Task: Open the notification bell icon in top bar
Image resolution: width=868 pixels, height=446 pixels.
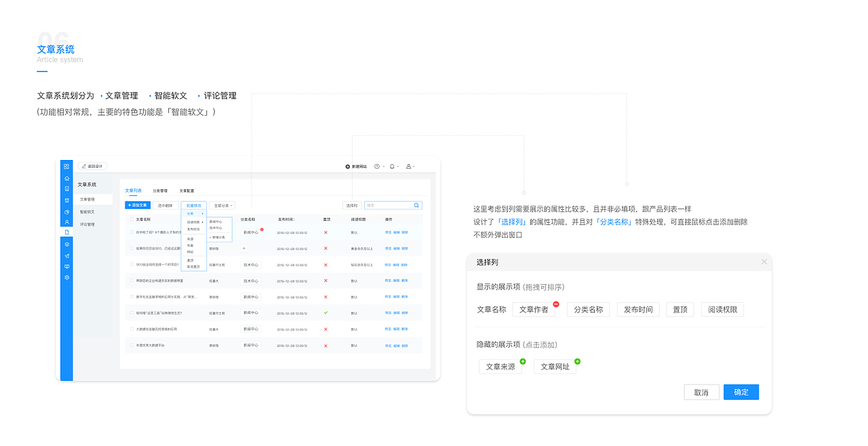Action: (x=392, y=166)
